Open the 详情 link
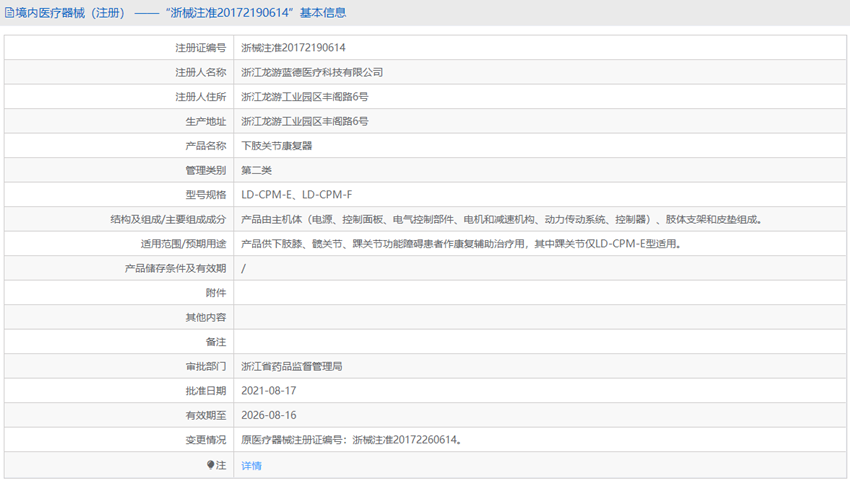This screenshot has width=850, height=480. (252, 465)
